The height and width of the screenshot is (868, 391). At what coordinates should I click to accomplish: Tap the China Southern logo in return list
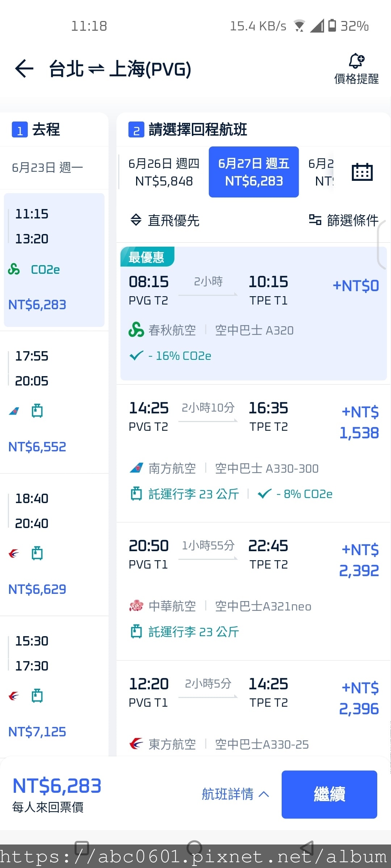click(x=136, y=468)
